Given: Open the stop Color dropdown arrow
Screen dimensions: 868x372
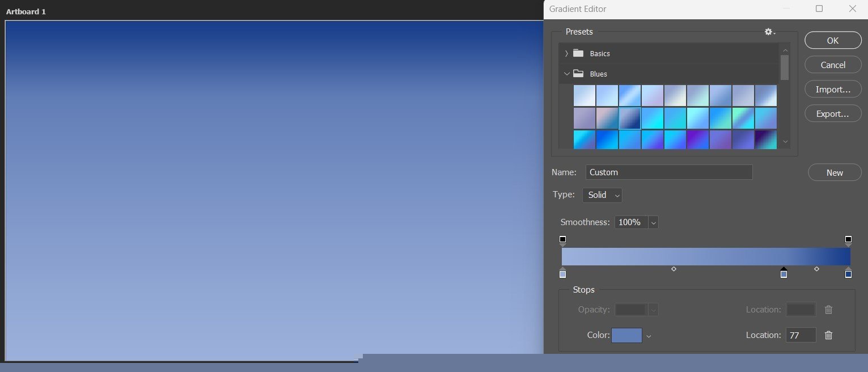Looking at the screenshot, I should (649, 336).
